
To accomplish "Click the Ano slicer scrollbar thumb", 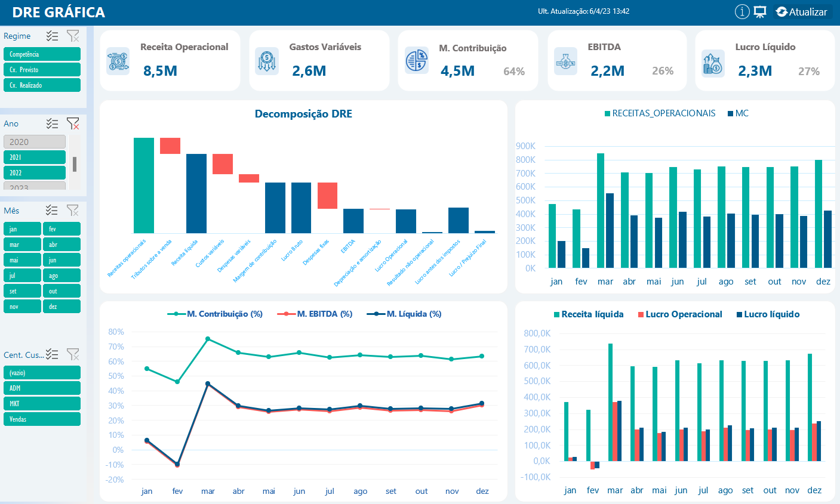I will click(x=75, y=164).
